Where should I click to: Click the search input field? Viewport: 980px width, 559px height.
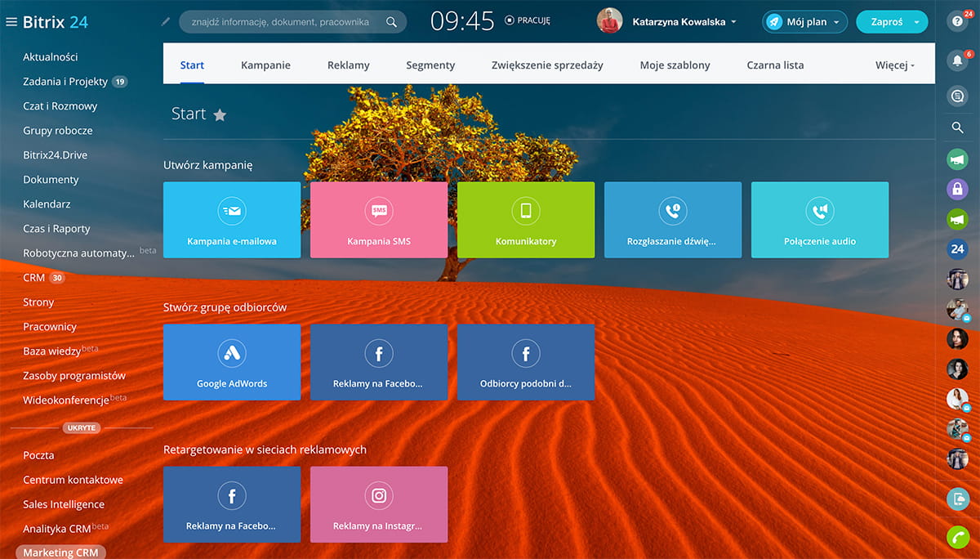(282, 22)
